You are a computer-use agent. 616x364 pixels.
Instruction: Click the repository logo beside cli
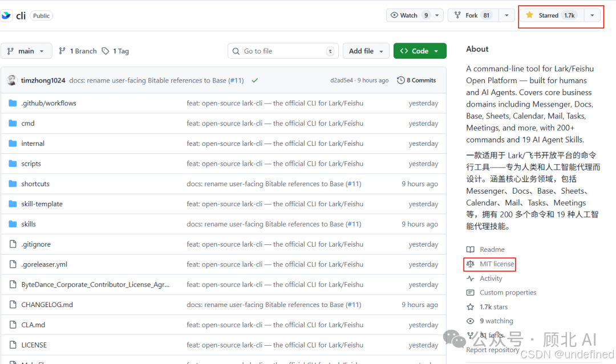(x=6, y=15)
